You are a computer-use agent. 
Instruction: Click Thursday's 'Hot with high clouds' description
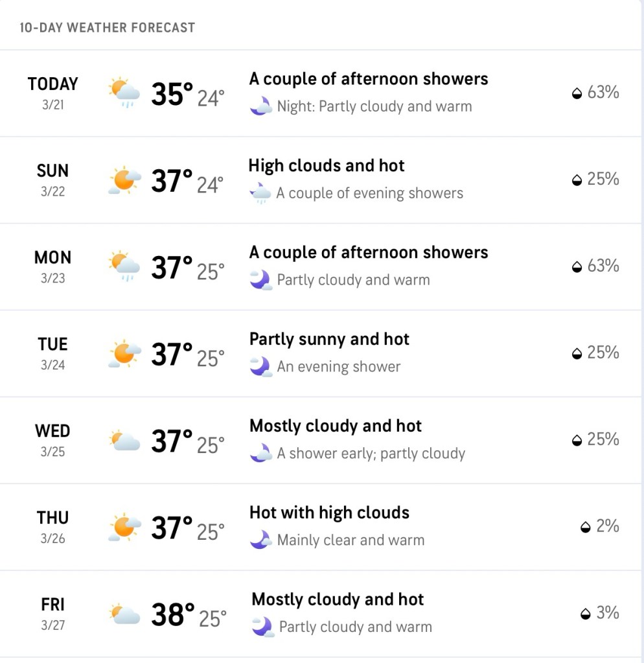[329, 513]
